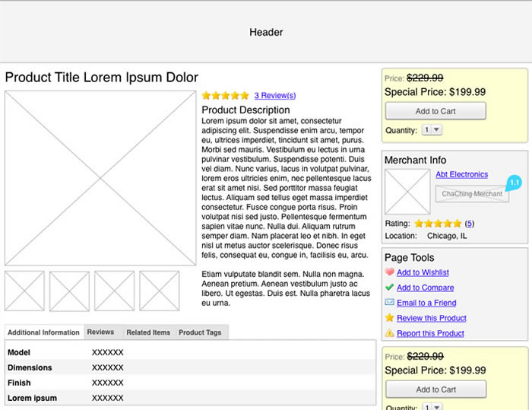The image size is (532, 410).
Task: Select the second product thumbnail
Action: (69, 291)
